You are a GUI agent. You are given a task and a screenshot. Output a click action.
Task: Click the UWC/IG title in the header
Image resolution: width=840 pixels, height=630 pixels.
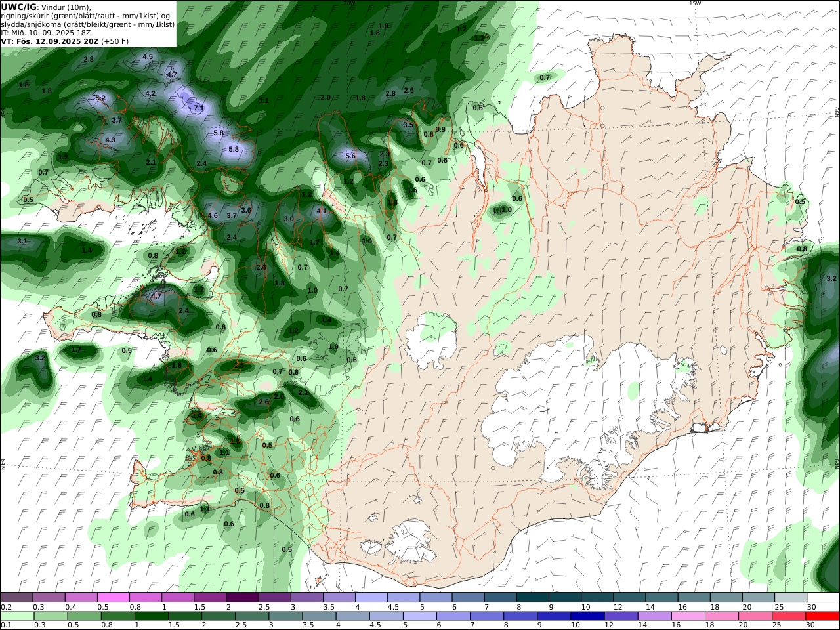tap(18, 7)
